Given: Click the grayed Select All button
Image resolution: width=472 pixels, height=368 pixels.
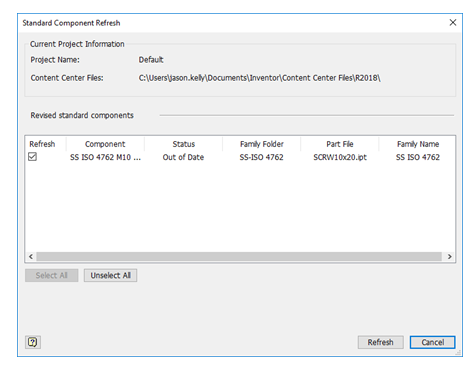Looking at the screenshot, I should 52,275.
